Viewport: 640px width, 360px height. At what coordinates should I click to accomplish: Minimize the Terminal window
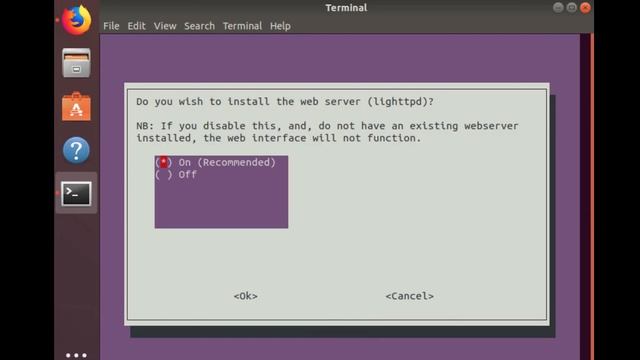click(x=558, y=7)
